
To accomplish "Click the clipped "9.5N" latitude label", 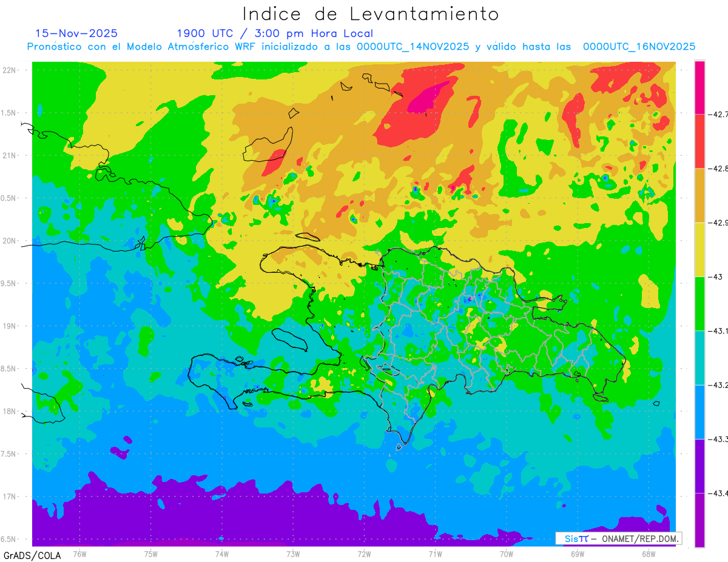I will [8, 283].
